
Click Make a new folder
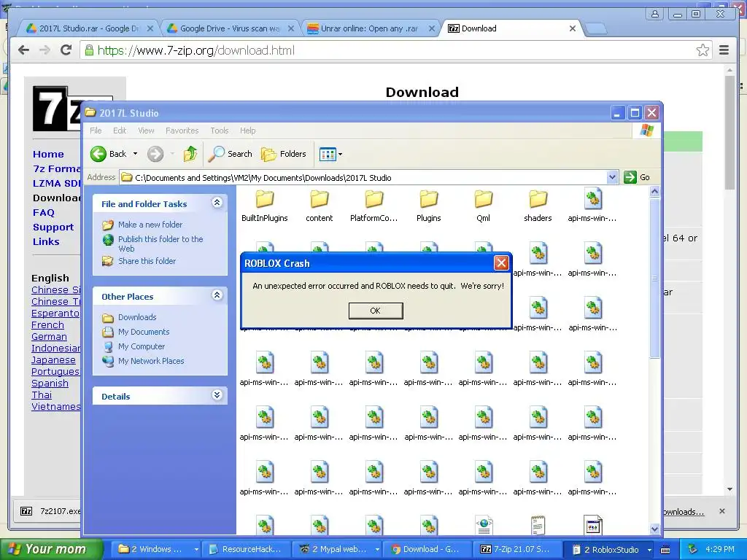click(x=150, y=225)
